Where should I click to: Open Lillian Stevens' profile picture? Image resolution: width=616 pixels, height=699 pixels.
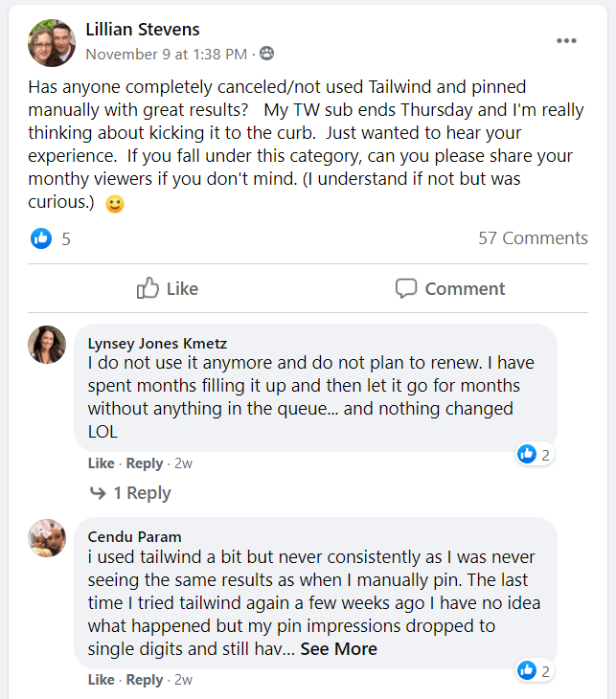(x=52, y=42)
